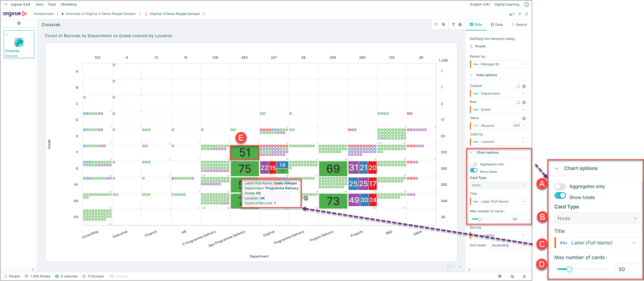Viewport: 644px width, 281px height.
Task: Open the Value Records CNT dropdown
Action: click(x=498, y=126)
